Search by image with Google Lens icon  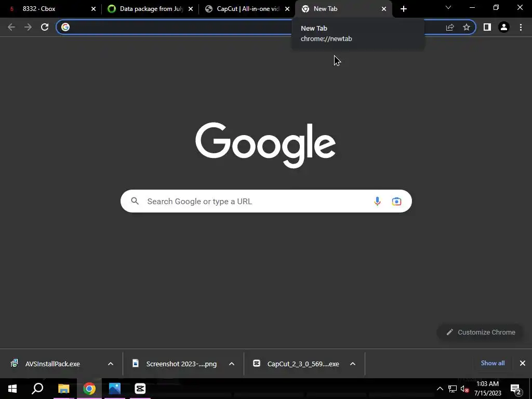coord(396,201)
